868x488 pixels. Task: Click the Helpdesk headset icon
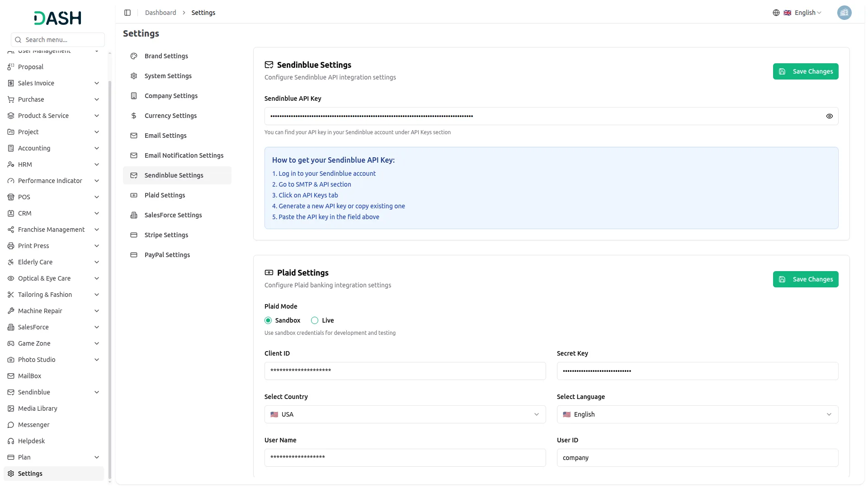tap(11, 441)
